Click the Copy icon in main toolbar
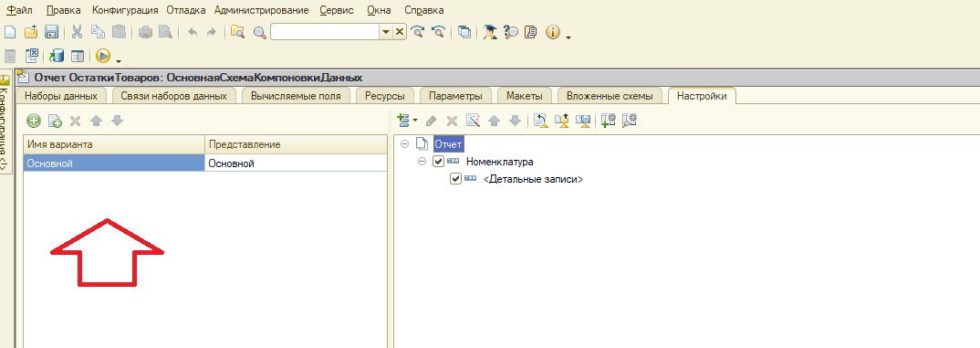Screen dimensions: 980x348 pos(99,33)
